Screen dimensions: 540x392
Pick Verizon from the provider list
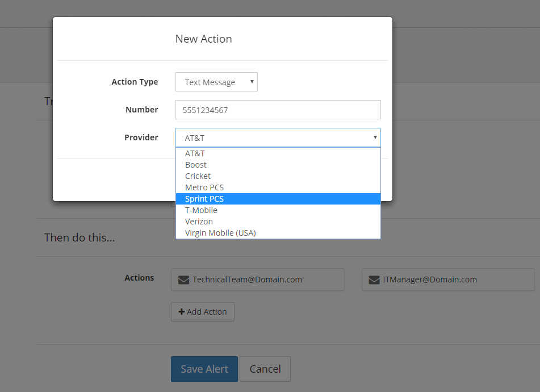click(199, 222)
